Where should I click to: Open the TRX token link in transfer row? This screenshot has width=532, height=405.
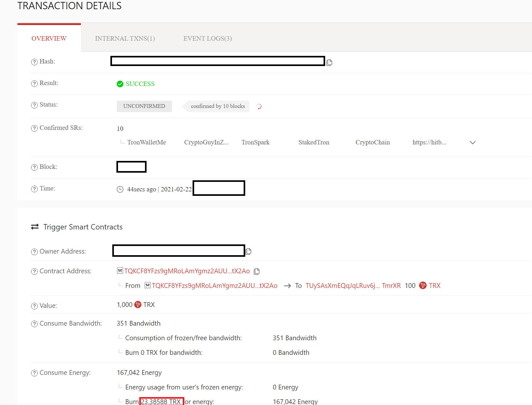(x=435, y=286)
